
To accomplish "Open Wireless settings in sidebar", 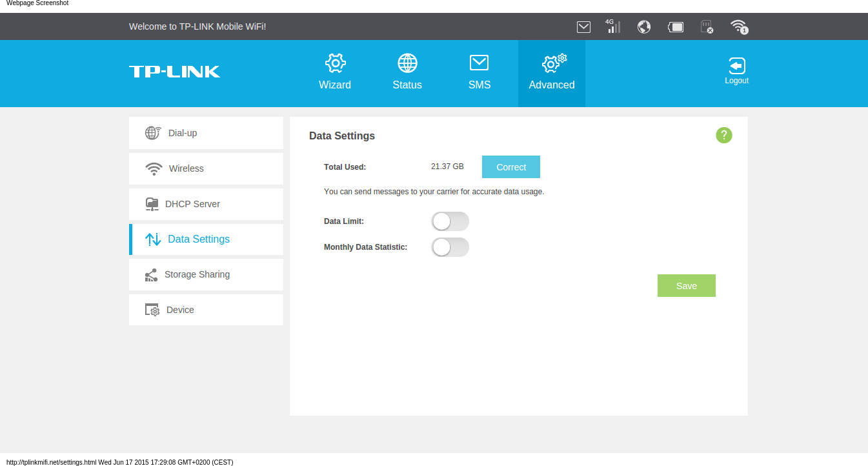I will click(x=206, y=168).
